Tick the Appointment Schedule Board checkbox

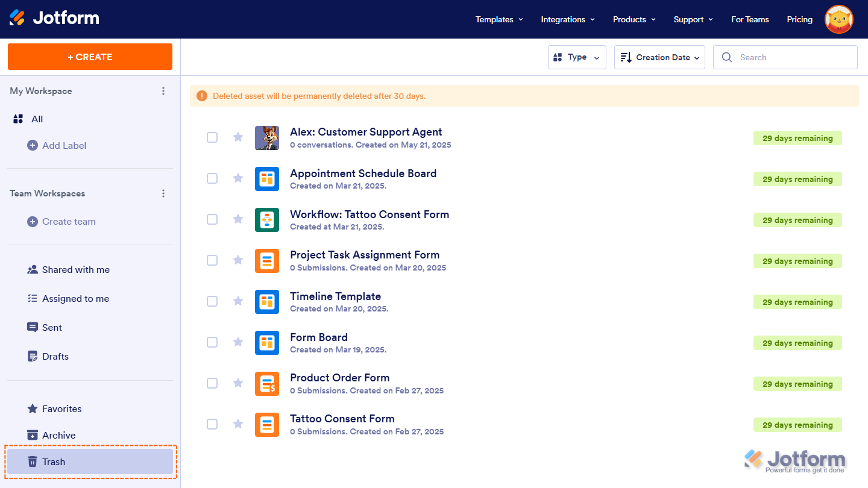212,178
